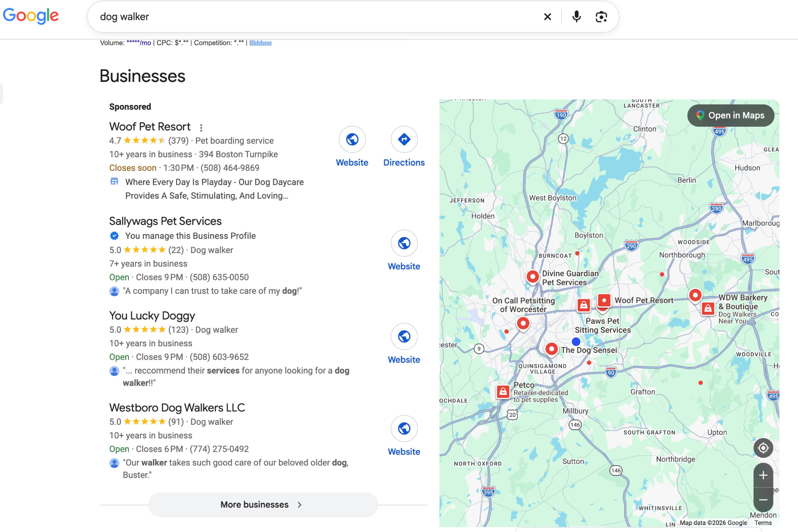
Task: Zoom out on the map
Action: coord(763,500)
